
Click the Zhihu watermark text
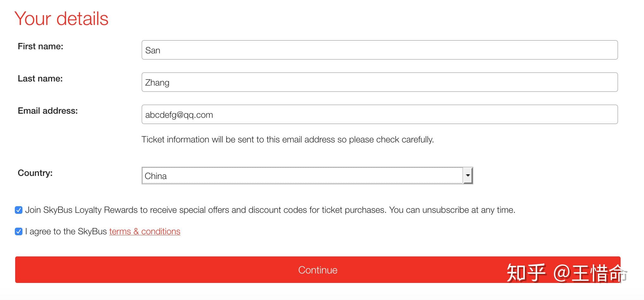[566, 273]
